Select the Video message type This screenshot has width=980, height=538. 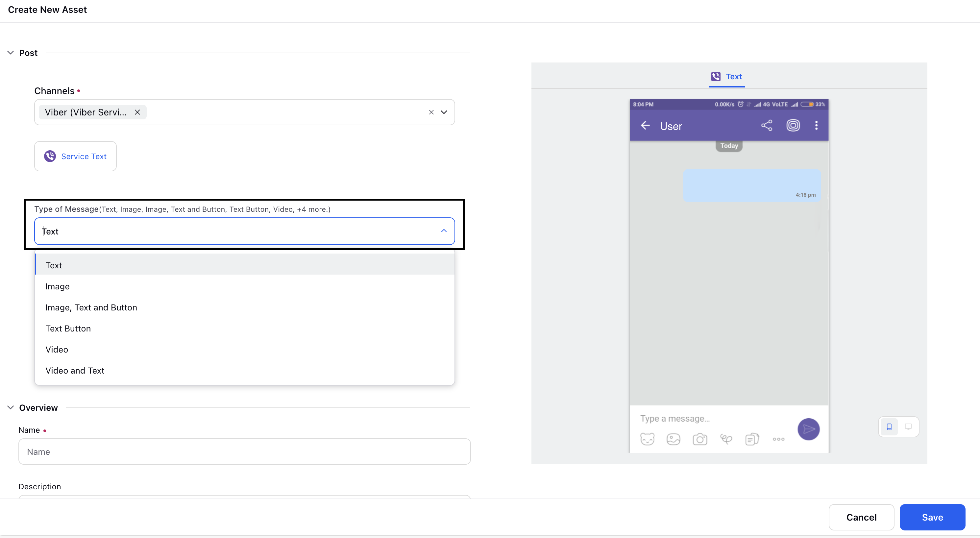pyautogui.click(x=245, y=349)
